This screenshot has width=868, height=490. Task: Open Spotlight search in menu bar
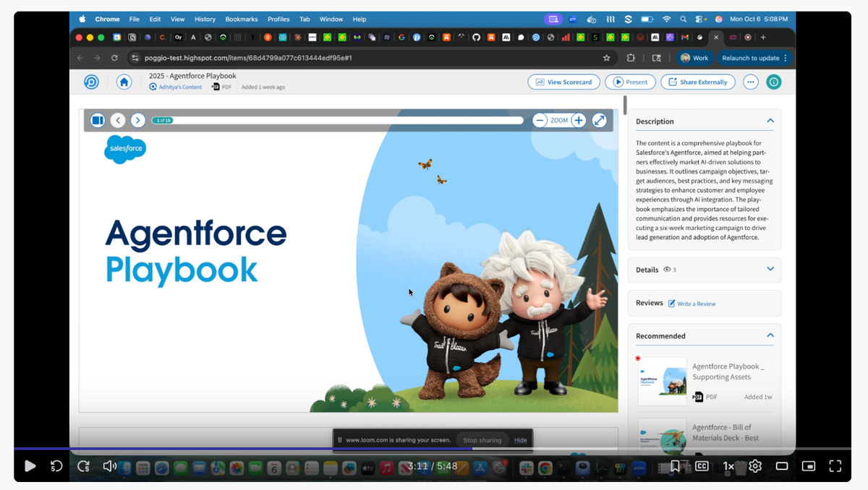point(684,20)
